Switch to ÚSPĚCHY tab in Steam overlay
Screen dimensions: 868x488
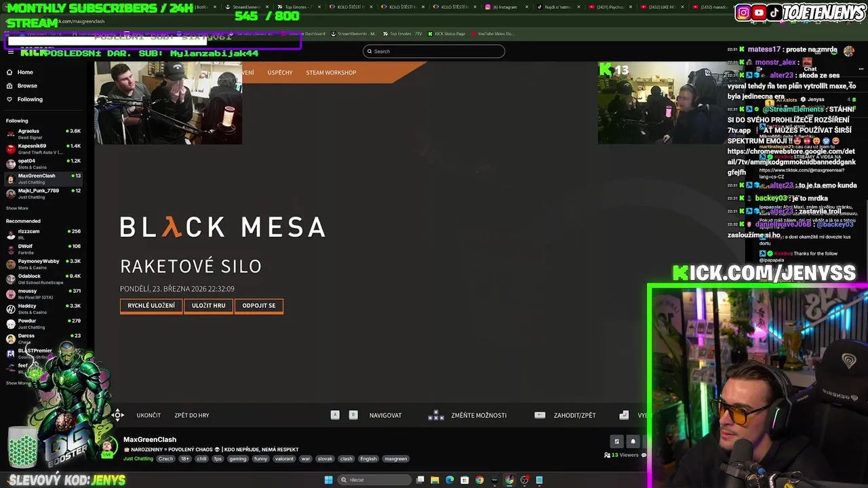click(x=280, y=73)
